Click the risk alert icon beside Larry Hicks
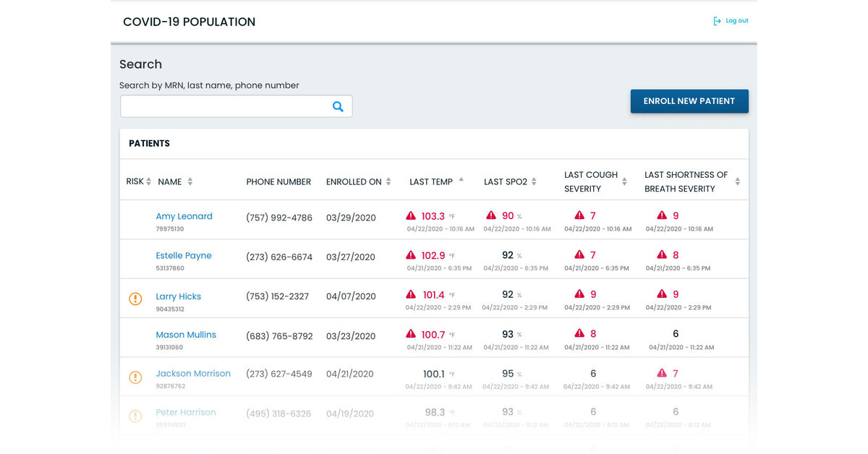Viewport: 868px width, 454px height. [x=135, y=299]
